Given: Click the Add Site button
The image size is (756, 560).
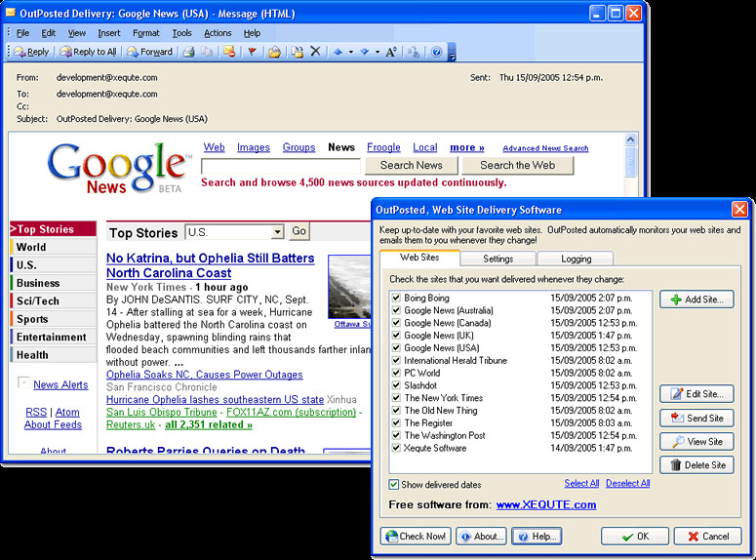Looking at the screenshot, I should (x=696, y=300).
